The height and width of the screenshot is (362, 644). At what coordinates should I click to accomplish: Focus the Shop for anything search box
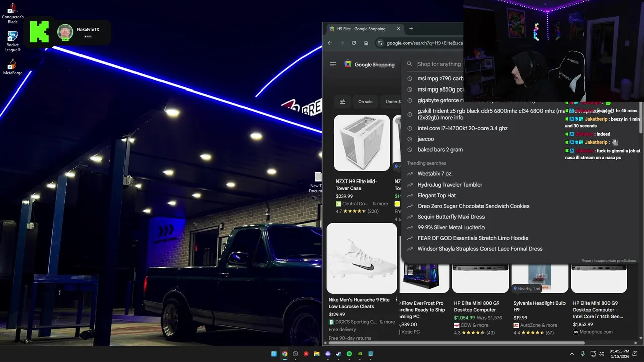click(x=439, y=64)
